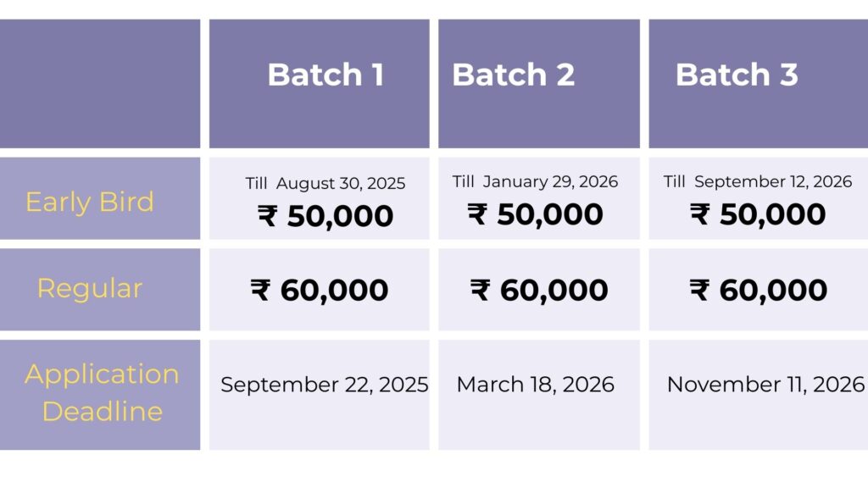Click the Batch 1 column header

point(320,84)
